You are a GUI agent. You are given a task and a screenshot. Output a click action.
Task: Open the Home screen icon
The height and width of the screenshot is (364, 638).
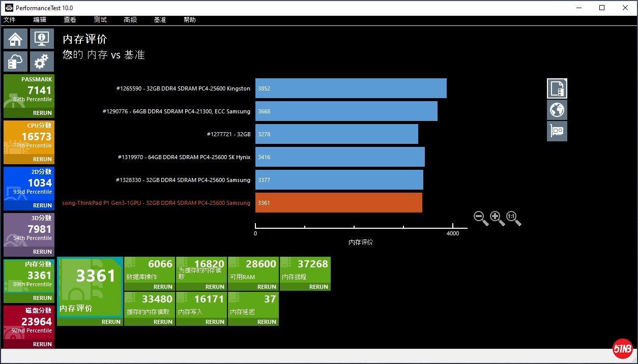click(16, 39)
